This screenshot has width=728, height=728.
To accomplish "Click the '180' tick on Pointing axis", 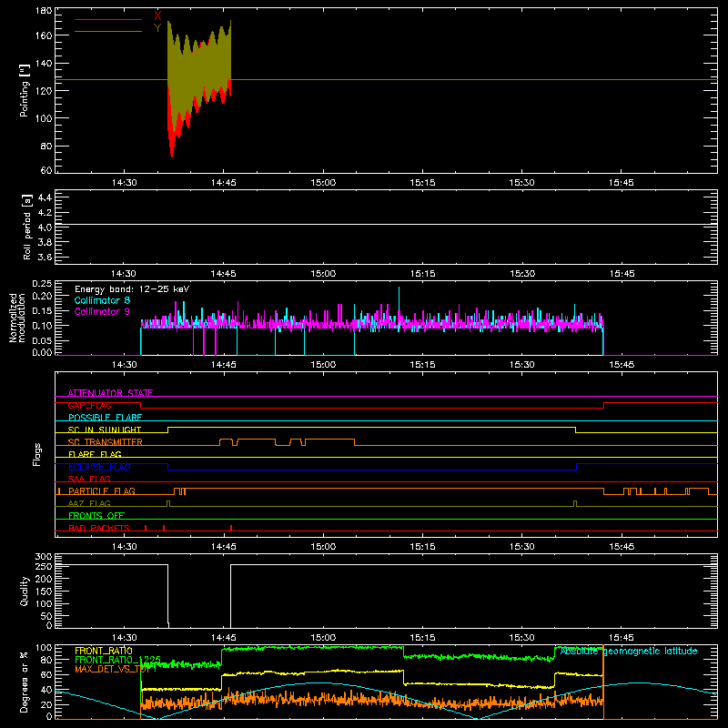I will click(43, 11).
